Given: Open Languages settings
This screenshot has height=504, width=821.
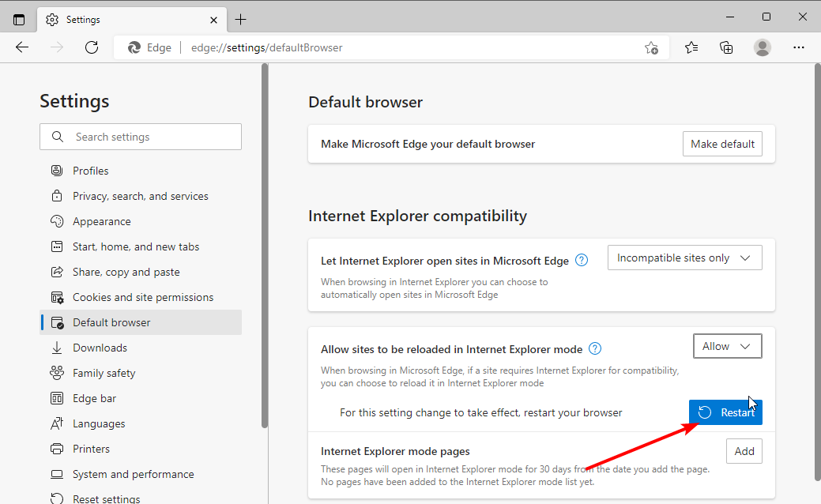Looking at the screenshot, I should coord(141,424).
